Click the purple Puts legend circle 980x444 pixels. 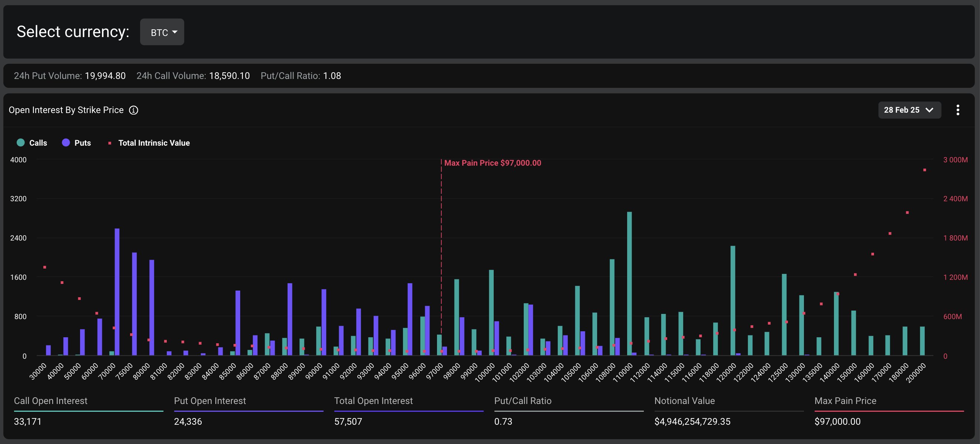pyautogui.click(x=66, y=143)
